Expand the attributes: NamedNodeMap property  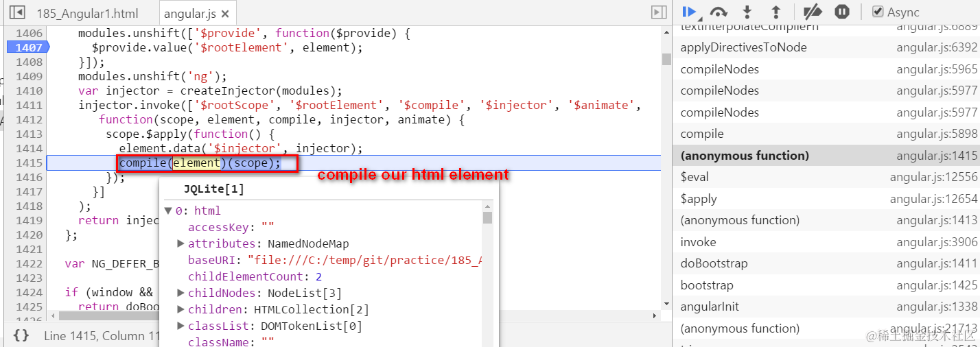click(181, 243)
